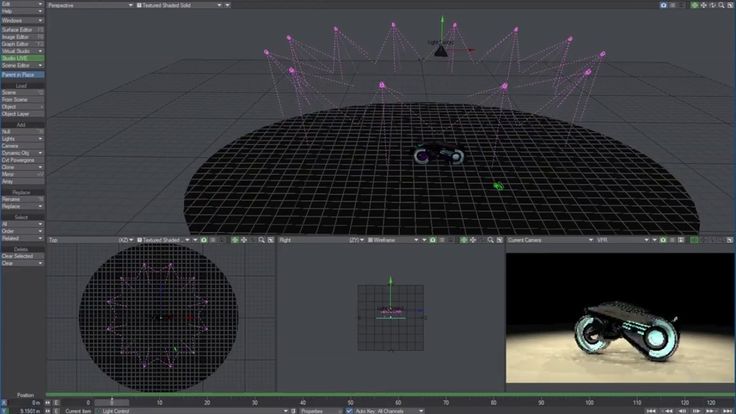Click the zoom magnifier in Right viewport header
736x414 pixels.
pos(491,240)
